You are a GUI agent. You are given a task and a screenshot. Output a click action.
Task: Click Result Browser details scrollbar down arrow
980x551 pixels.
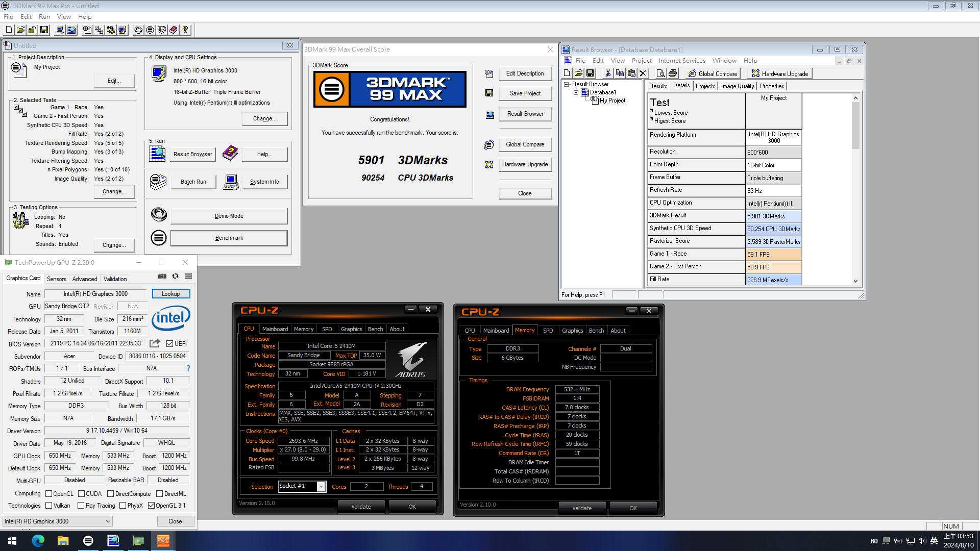click(855, 281)
